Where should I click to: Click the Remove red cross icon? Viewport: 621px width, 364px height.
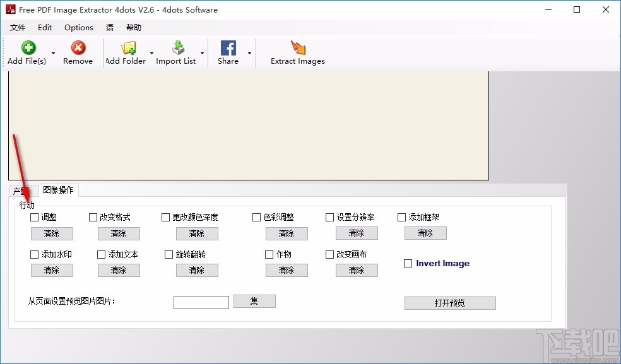coord(77,48)
